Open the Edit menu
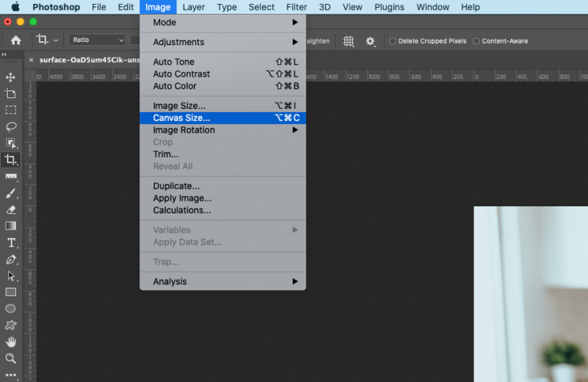The height and width of the screenshot is (382, 588). 126,7
